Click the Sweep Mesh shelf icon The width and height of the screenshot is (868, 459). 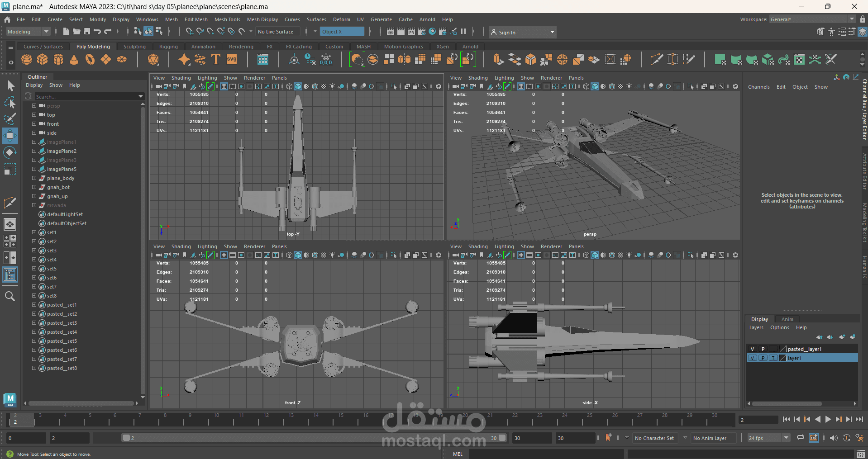pyautogui.click(x=200, y=59)
